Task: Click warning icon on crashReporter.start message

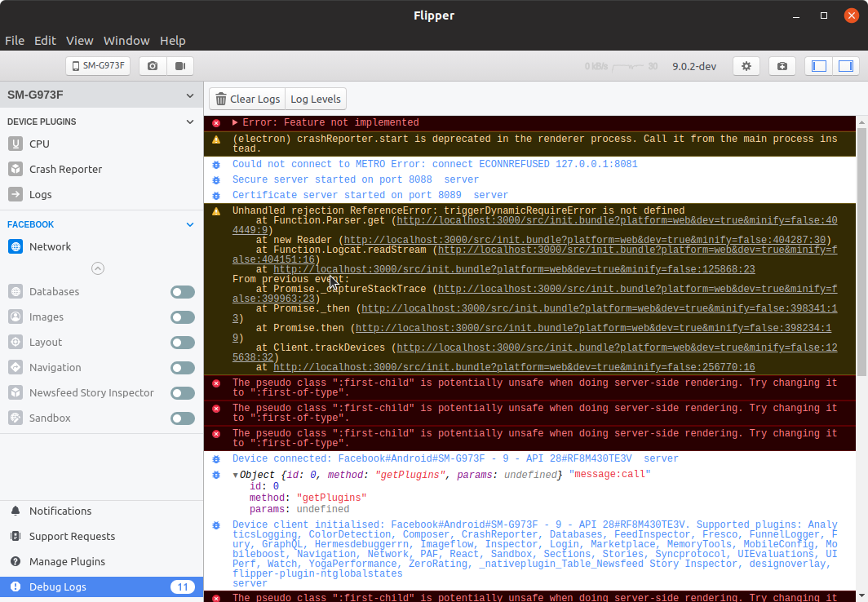Action: pyautogui.click(x=216, y=139)
